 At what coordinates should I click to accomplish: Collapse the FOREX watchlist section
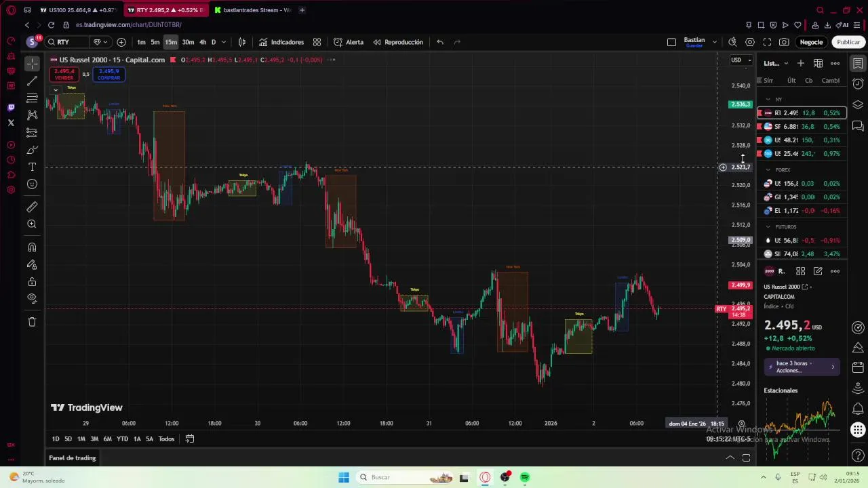click(x=768, y=170)
